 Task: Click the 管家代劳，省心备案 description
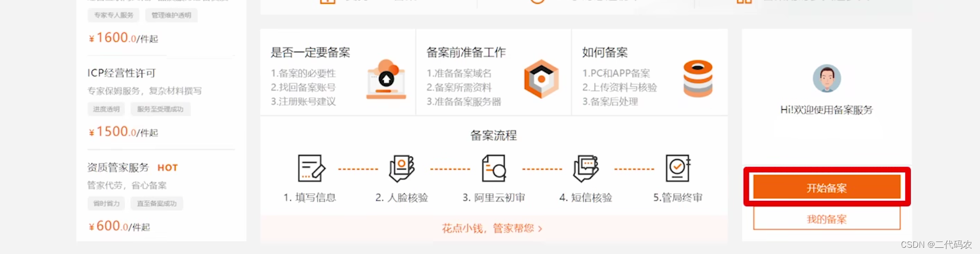click(x=127, y=185)
